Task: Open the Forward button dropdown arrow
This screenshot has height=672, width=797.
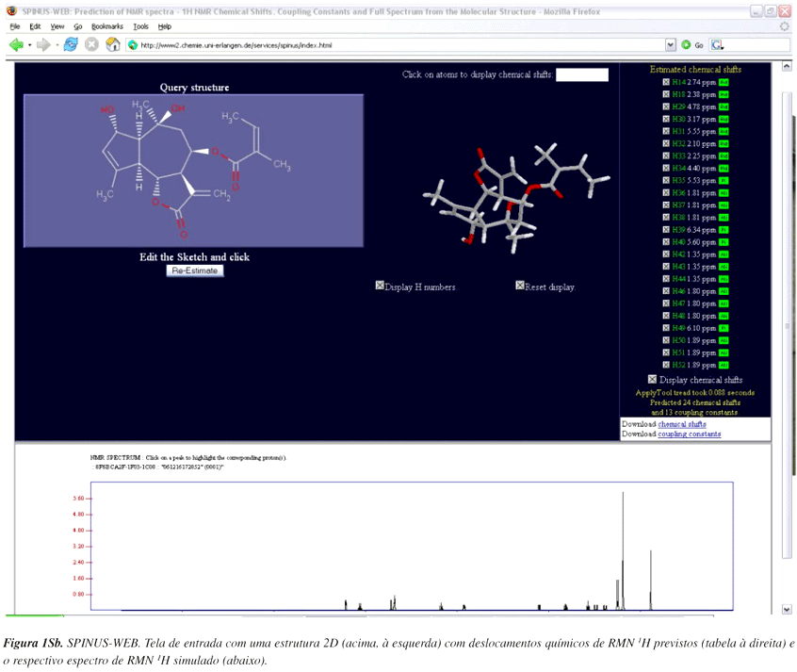Action: (x=56, y=44)
